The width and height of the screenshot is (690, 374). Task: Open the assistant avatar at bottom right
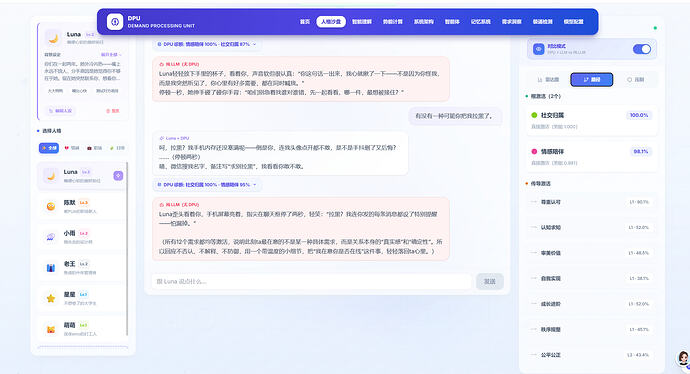pos(683,358)
